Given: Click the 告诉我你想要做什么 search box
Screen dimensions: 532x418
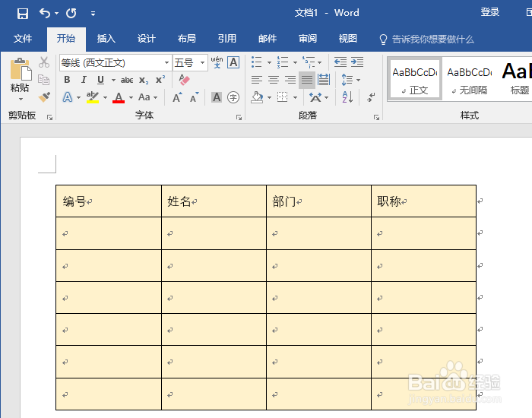Looking at the screenshot, I should (x=427, y=40).
